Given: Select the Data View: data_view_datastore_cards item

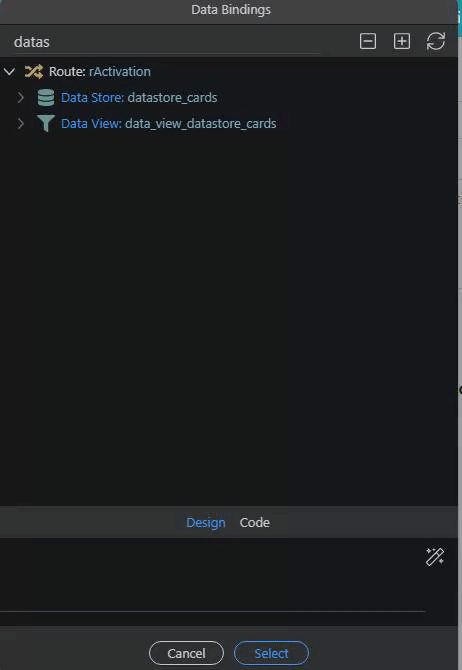Looking at the screenshot, I should tap(168, 123).
